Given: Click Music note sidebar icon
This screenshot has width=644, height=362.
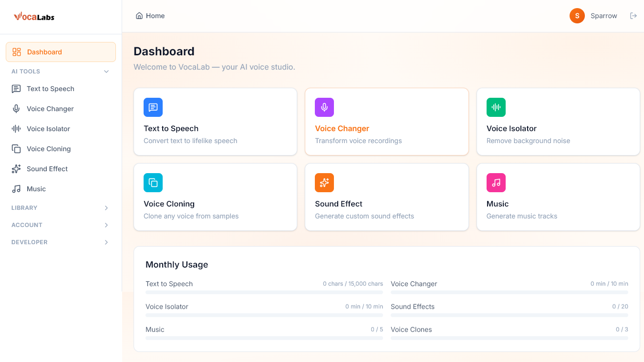Looking at the screenshot, I should click(16, 189).
